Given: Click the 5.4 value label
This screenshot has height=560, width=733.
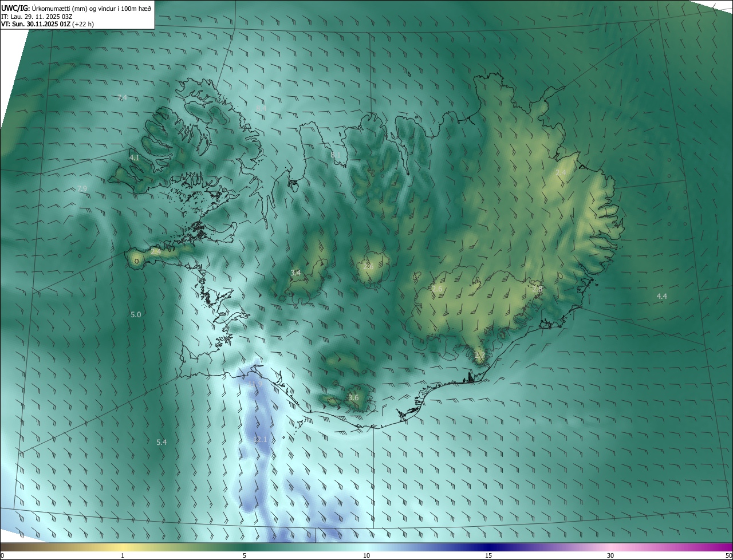Looking at the screenshot, I should point(161,443).
